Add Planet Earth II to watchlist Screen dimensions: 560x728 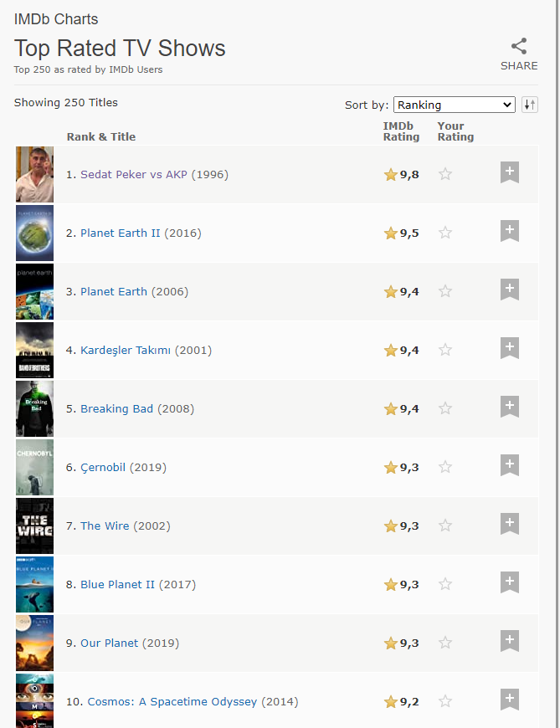[510, 231]
